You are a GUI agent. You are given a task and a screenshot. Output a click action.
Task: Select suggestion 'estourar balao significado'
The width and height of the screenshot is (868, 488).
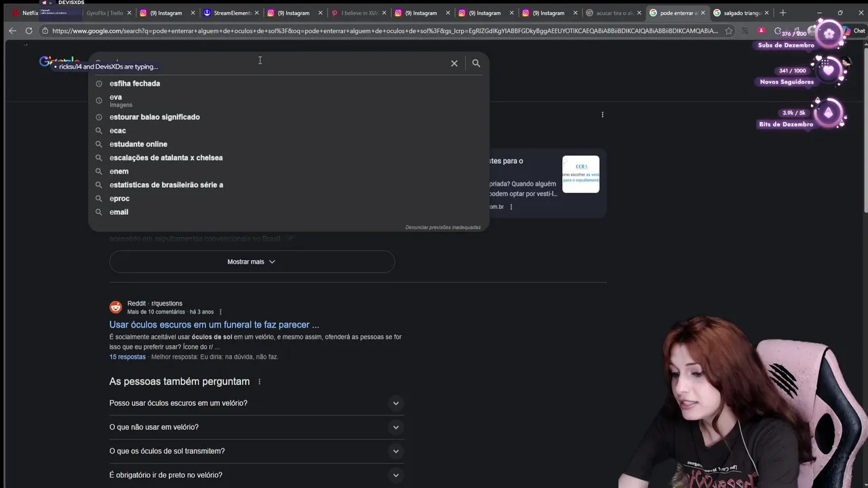point(155,117)
